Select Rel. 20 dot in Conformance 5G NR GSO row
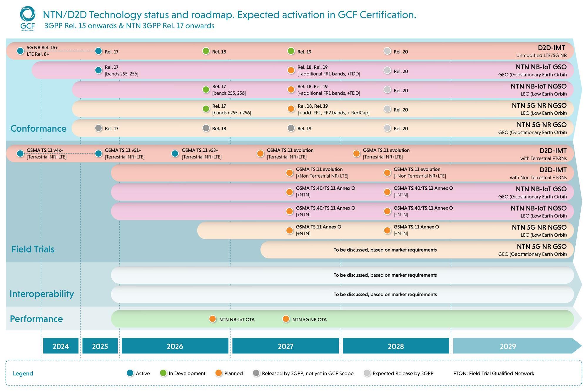Screen dimensions: 588x391 pos(387,128)
